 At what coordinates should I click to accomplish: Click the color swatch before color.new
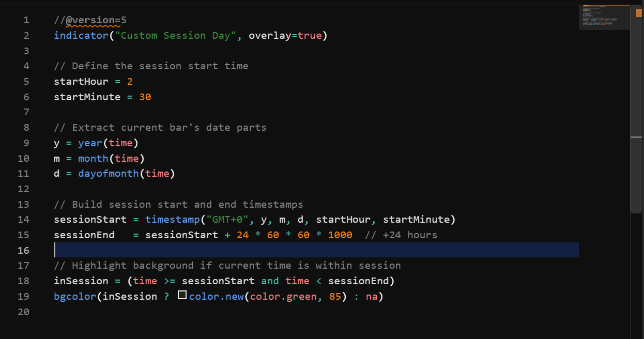tap(182, 296)
